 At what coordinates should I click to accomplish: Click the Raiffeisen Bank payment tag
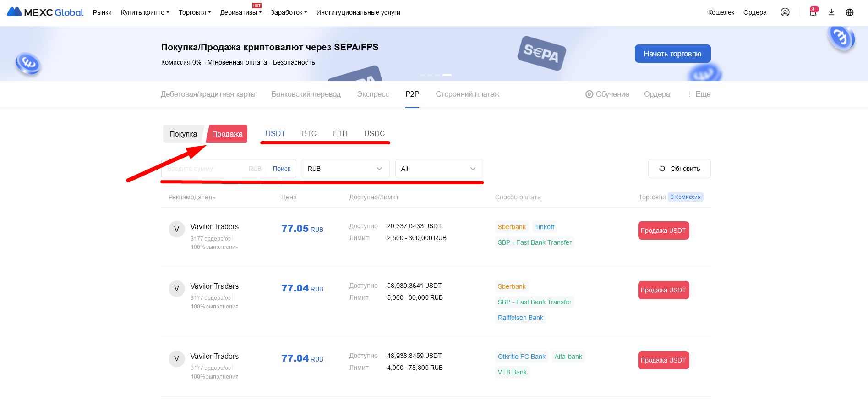coord(520,318)
